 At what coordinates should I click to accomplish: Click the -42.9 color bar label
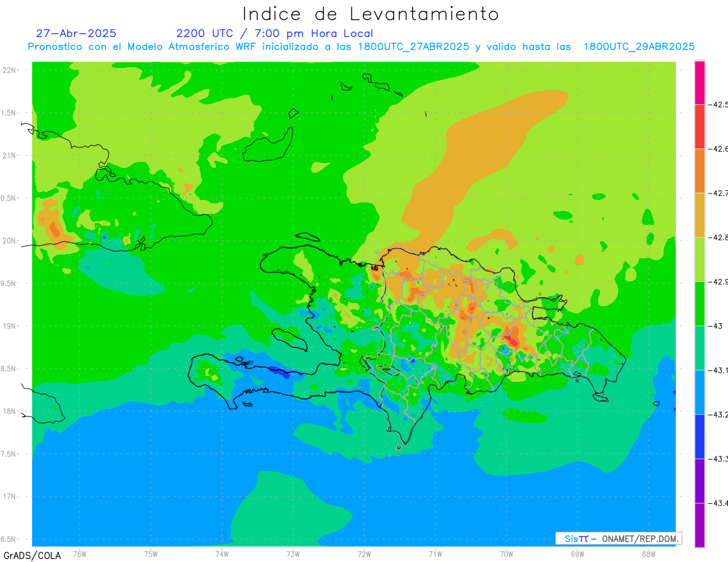click(718, 281)
